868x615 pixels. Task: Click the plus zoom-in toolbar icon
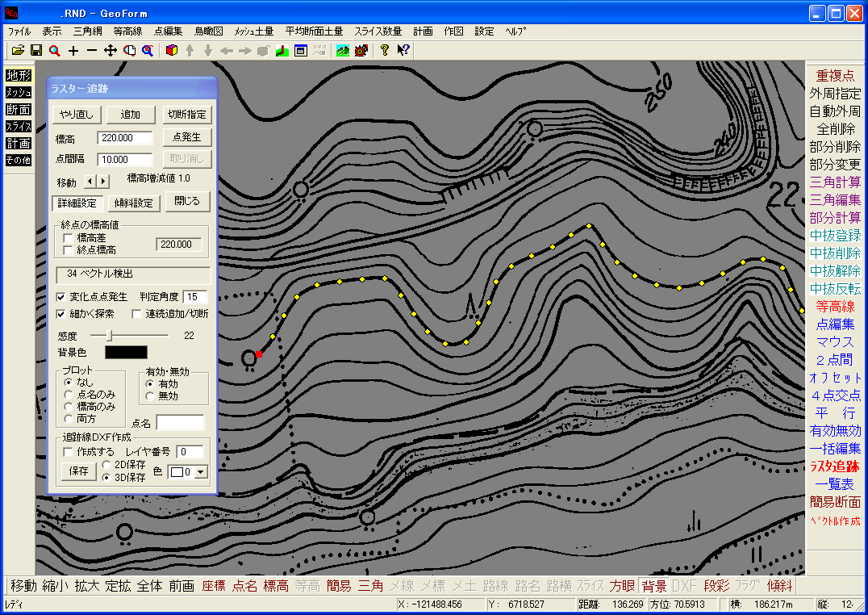(73, 50)
